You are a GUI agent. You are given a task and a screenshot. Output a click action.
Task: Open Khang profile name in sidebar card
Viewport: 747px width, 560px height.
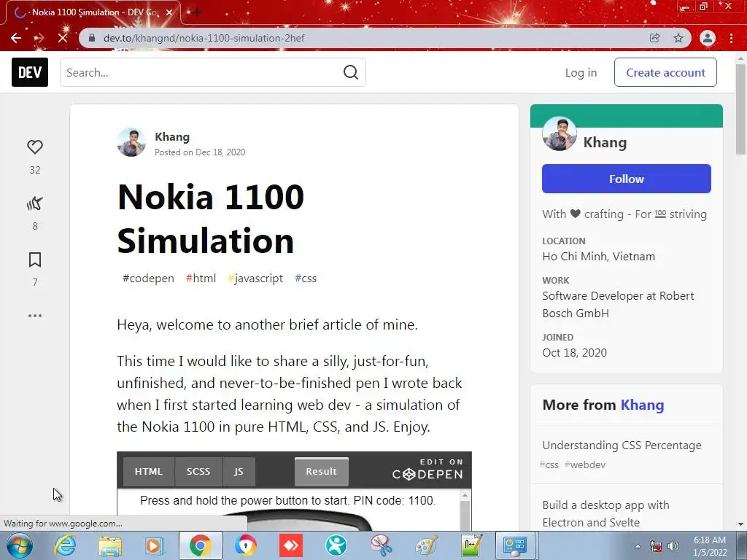coord(605,142)
